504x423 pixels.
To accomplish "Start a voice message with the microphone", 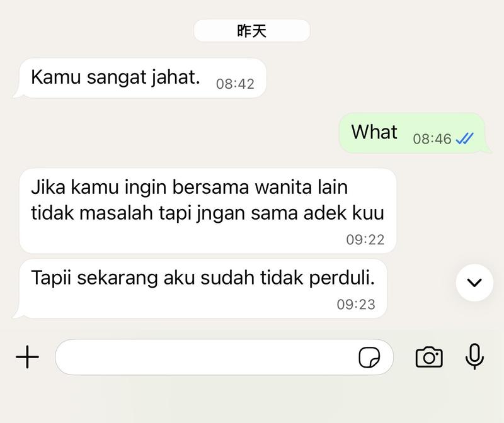I will pos(474,356).
